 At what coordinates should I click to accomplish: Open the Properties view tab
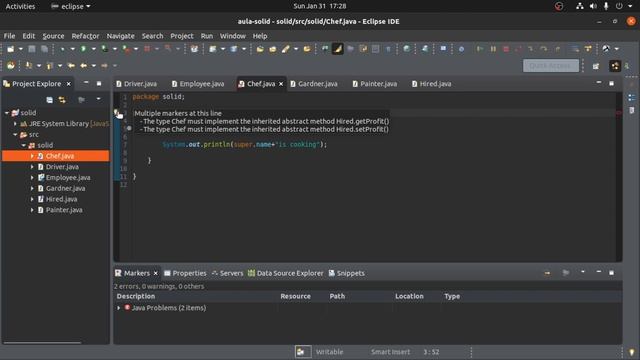point(185,273)
